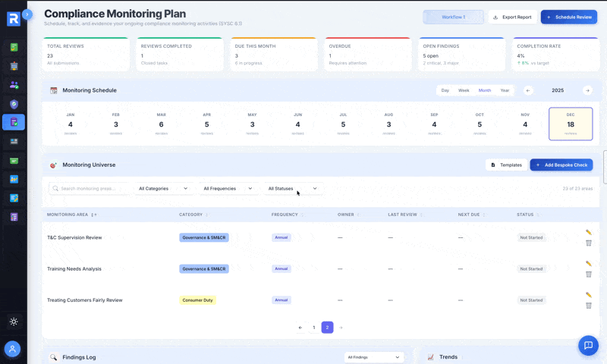
Task: Switch schedule to Month view
Action: click(485, 90)
